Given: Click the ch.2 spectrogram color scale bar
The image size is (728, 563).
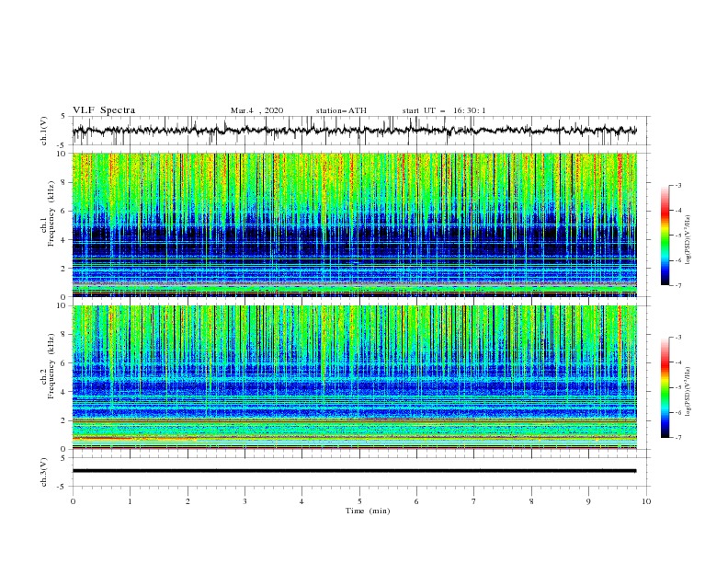Looking at the screenshot, I should click(x=665, y=387).
